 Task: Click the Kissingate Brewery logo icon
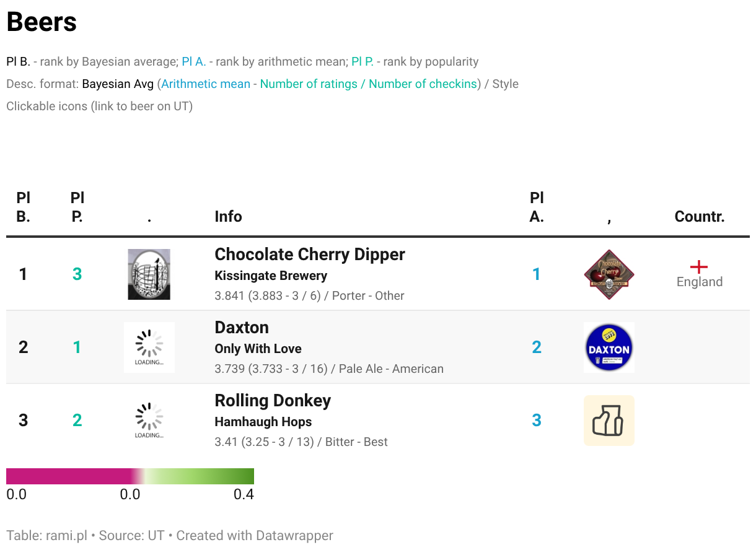[x=149, y=274]
